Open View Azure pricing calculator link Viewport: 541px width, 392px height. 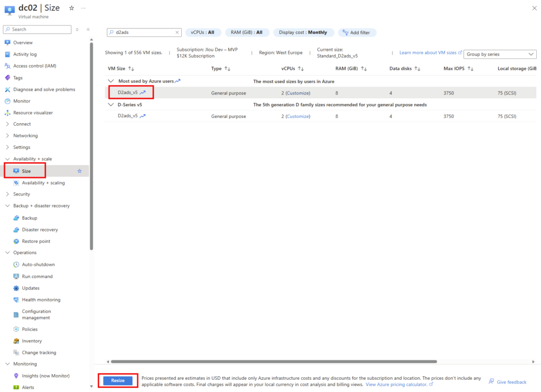(x=399, y=385)
